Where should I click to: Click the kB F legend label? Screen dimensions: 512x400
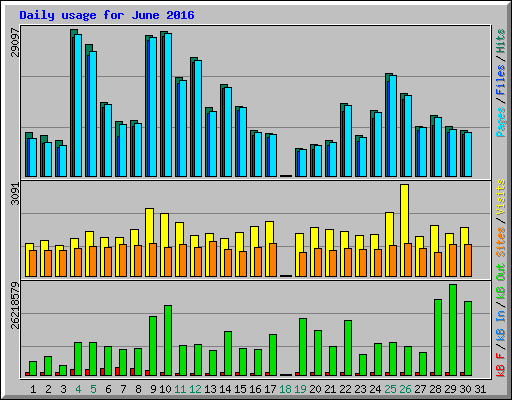tap(501, 365)
